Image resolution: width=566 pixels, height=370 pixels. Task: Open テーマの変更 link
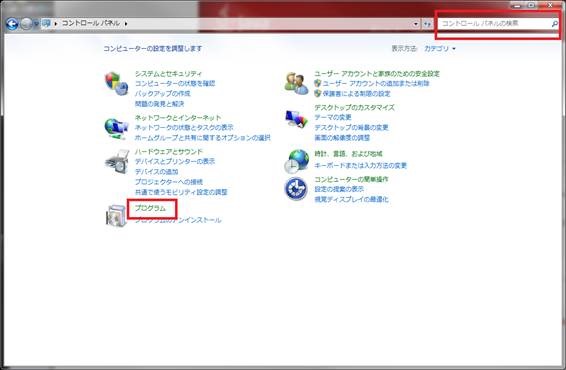coord(333,117)
